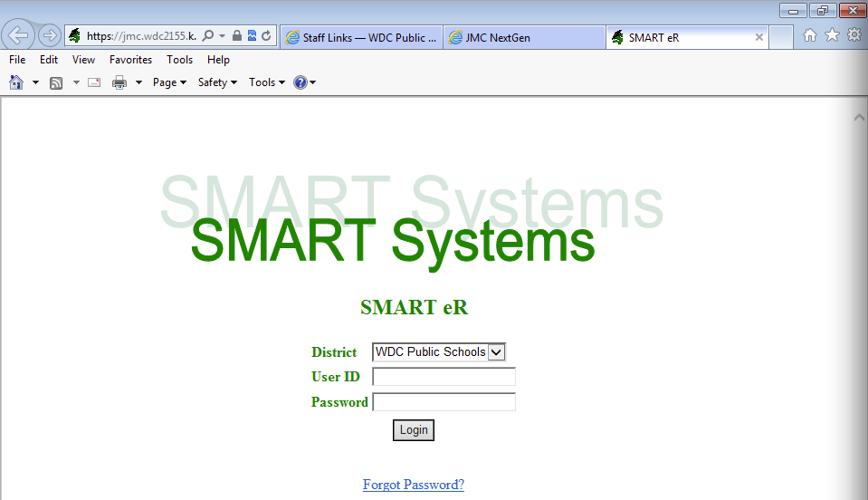This screenshot has width=868, height=500.
Task: Expand the feeds dropdown arrow
Action: pyautogui.click(x=76, y=82)
